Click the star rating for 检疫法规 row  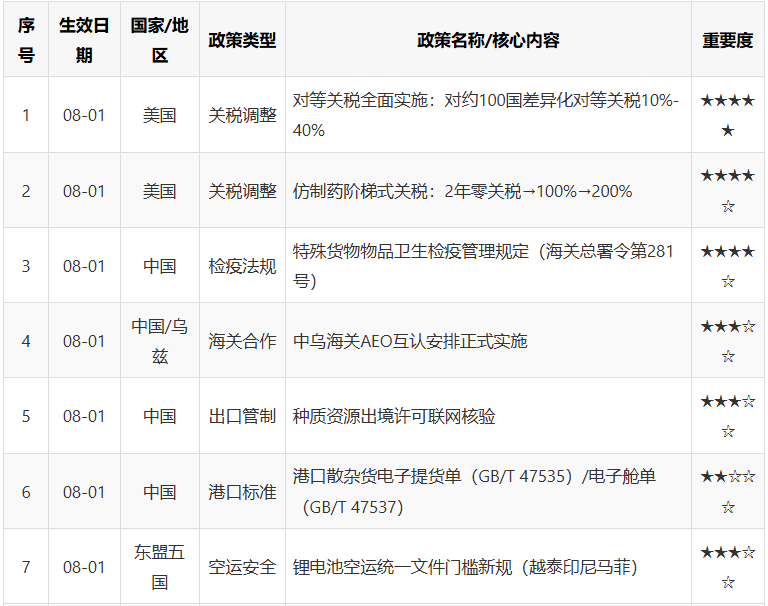tap(728, 266)
